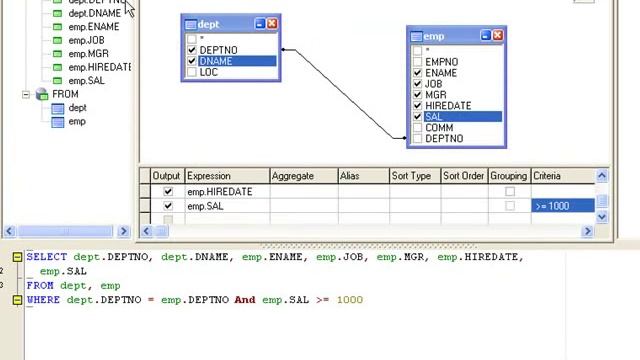This screenshot has width=640, height=360.
Task: Enable Grouping for emp.HIREDATE row
Action: click(509, 191)
